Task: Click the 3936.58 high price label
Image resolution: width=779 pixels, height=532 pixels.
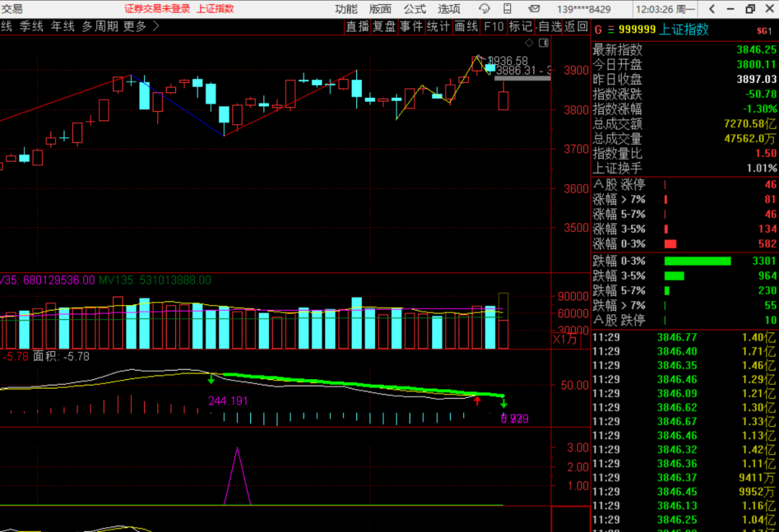Action: (508, 61)
